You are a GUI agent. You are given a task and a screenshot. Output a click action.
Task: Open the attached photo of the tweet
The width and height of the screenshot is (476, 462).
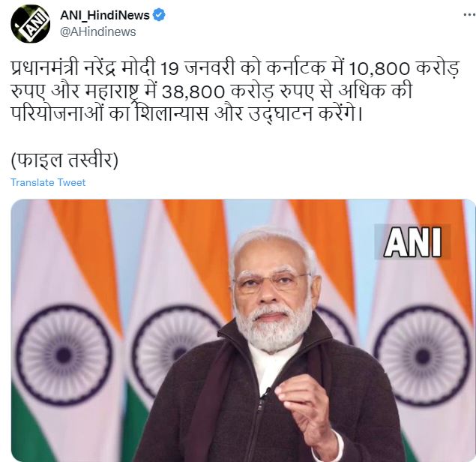[243, 331]
